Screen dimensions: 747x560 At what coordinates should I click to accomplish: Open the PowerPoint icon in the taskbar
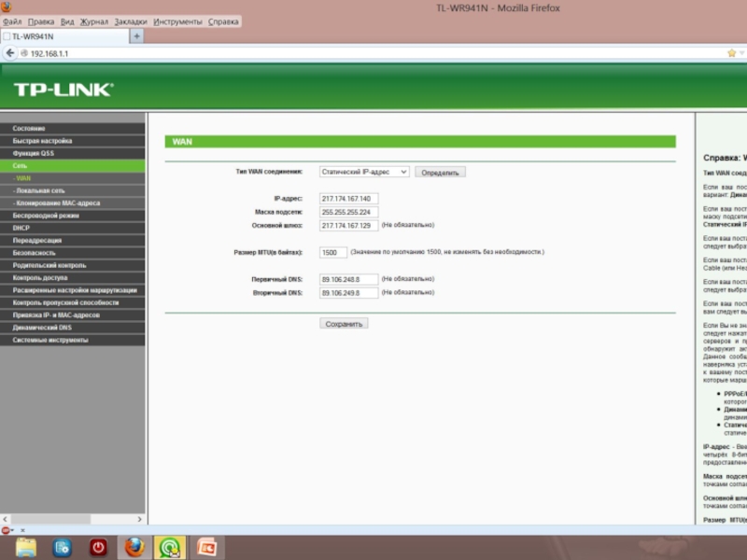(206, 547)
